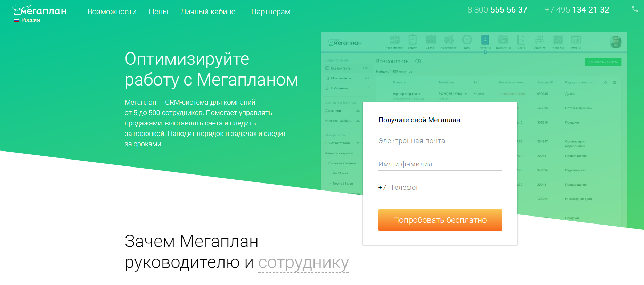Viewport: 644px width, 285px height.
Task: Click the Дизайн activity cell
Action: 571,94
